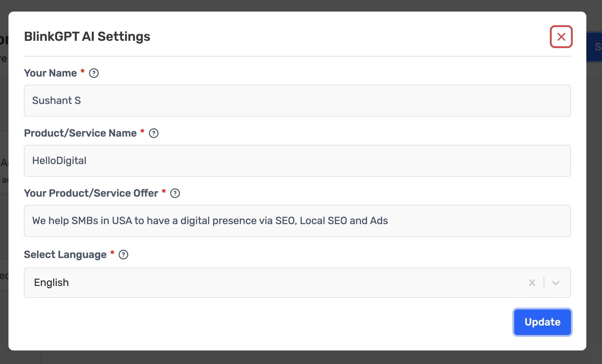Focus the HelloDigital product name field
This screenshot has height=364, width=602.
tap(297, 161)
